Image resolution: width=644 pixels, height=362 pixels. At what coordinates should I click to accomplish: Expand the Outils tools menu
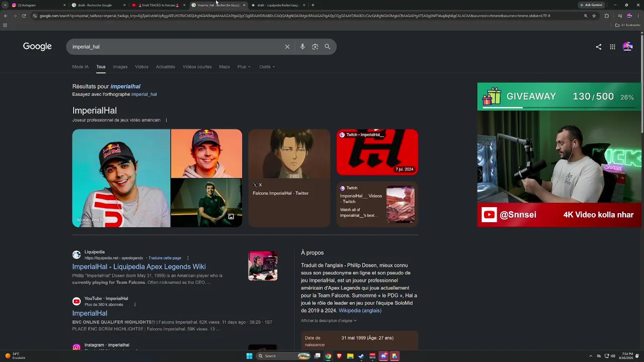[267, 67]
